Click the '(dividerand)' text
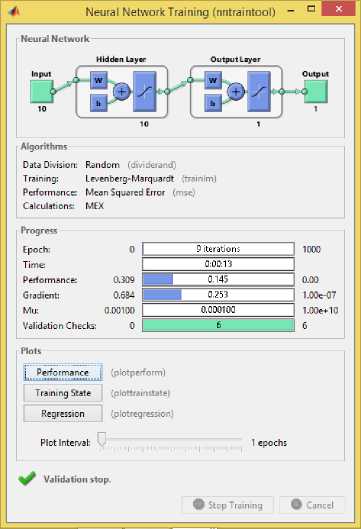The image size is (361, 529). tap(152, 165)
